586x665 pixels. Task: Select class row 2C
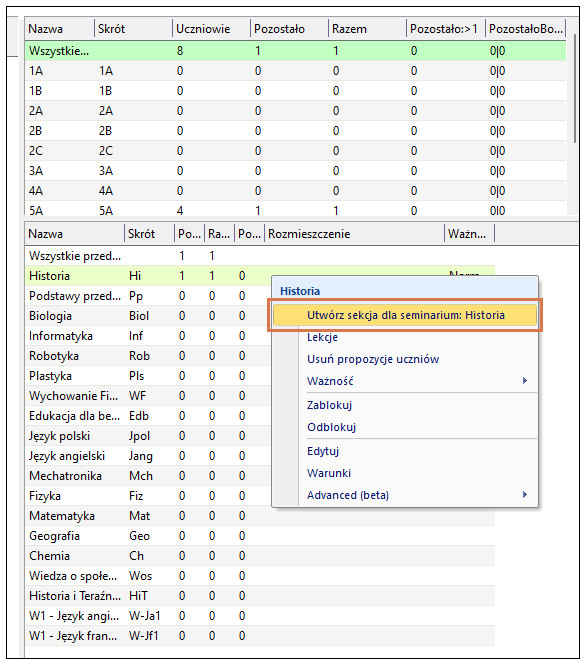click(x=296, y=151)
